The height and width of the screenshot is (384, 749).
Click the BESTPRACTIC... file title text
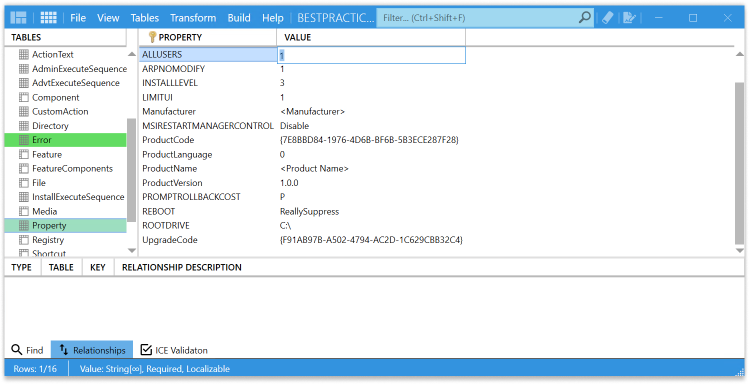[x=336, y=18]
